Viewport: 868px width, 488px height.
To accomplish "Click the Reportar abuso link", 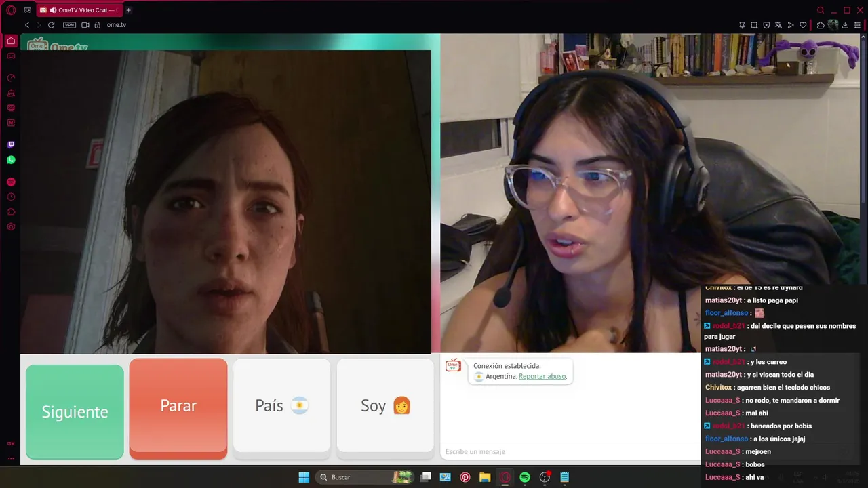I will (x=542, y=376).
